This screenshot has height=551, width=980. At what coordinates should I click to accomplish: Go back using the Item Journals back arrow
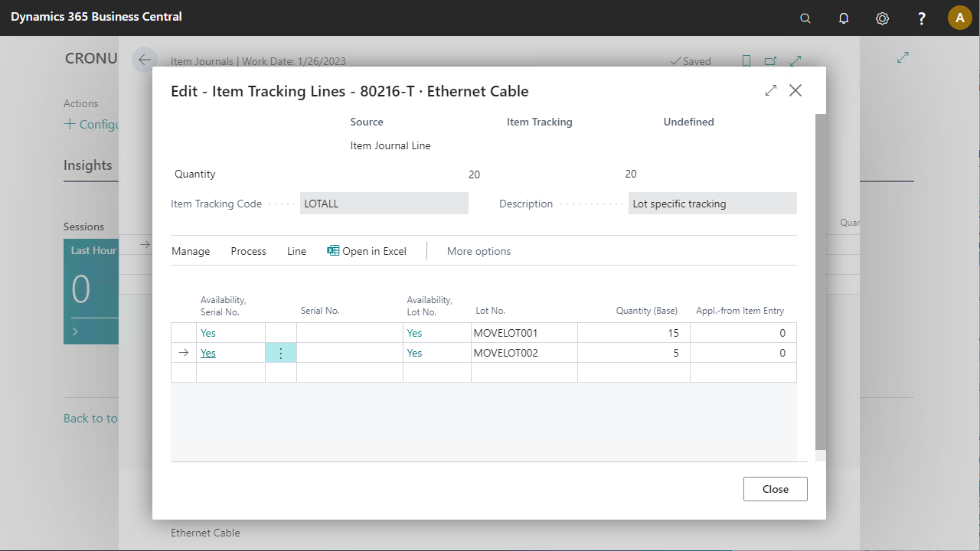[x=145, y=60]
